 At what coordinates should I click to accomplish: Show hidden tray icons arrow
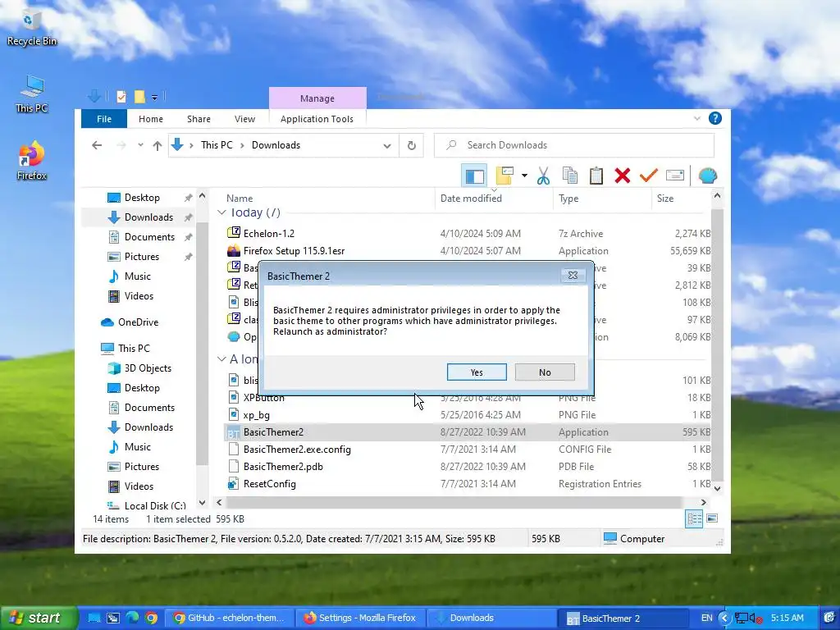tap(724, 618)
